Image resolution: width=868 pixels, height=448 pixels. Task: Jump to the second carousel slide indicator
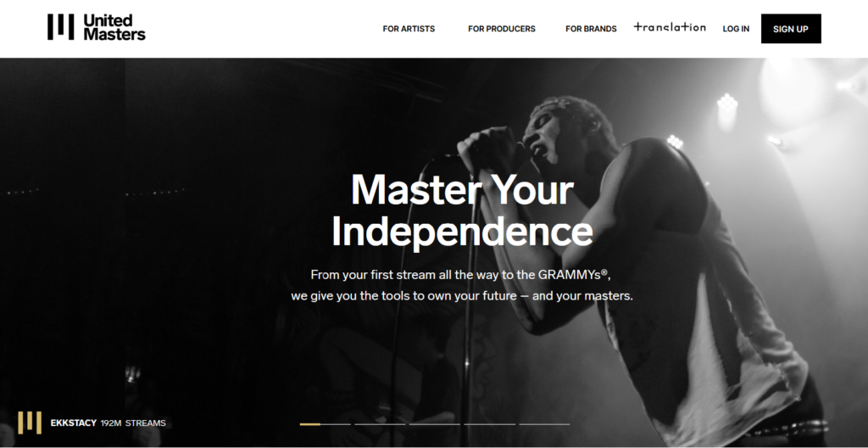tap(380, 424)
